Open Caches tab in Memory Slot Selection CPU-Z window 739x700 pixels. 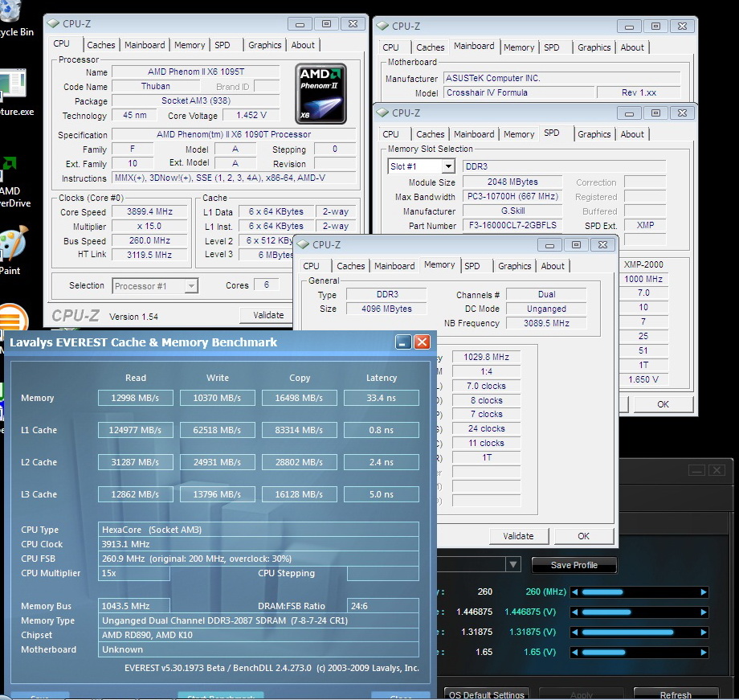[x=431, y=134]
